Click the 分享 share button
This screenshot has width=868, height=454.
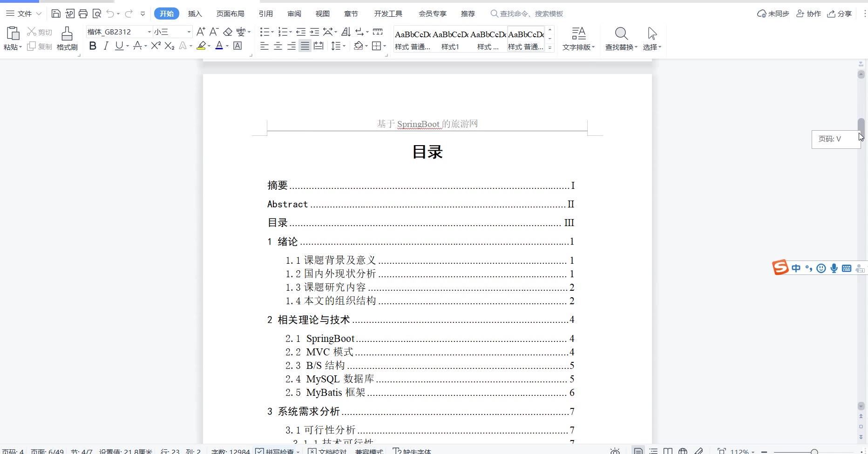(x=840, y=13)
